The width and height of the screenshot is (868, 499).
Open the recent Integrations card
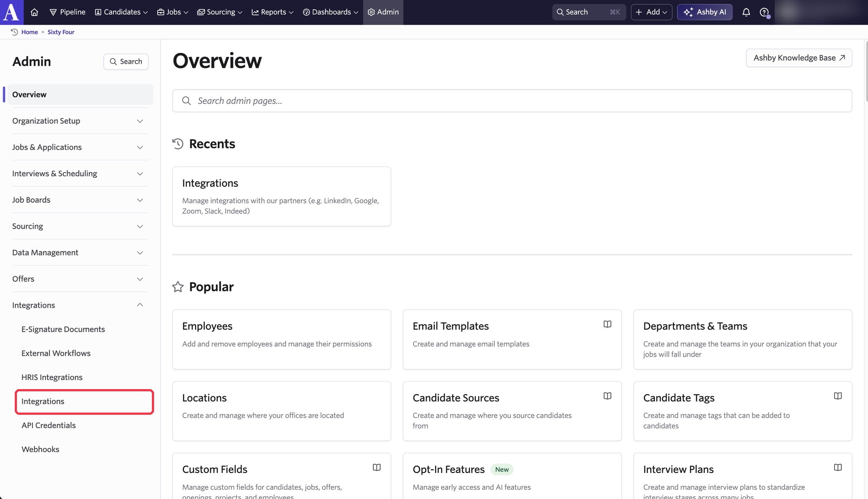[x=282, y=196]
